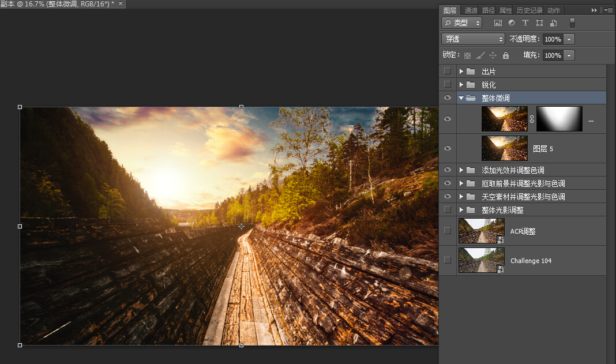
Task: Hide the masked layer eye icon
Action: pos(448,119)
